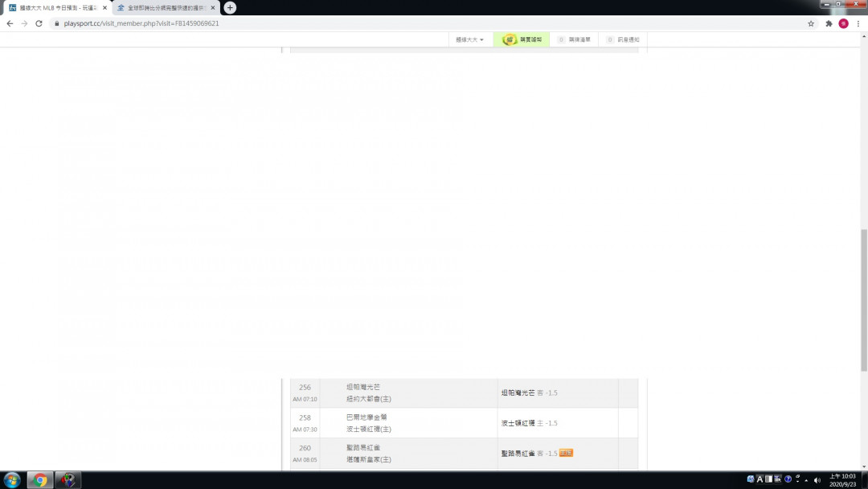Click game number 260 cell
The height and width of the screenshot is (489, 868).
[x=305, y=454]
